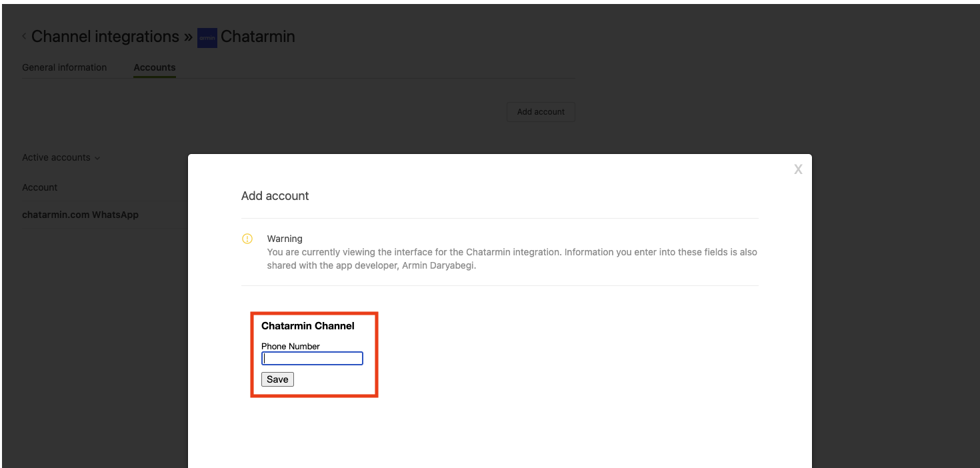
Task: Close the Add account dialog with X
Action: (x=798, y=169)
